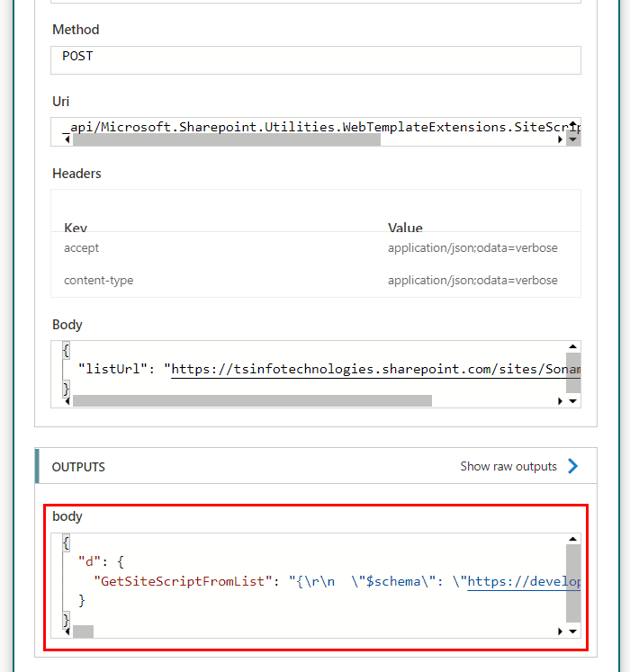
Task: Click the Uri field's left scroll arrow
Action: pos(67,139)
